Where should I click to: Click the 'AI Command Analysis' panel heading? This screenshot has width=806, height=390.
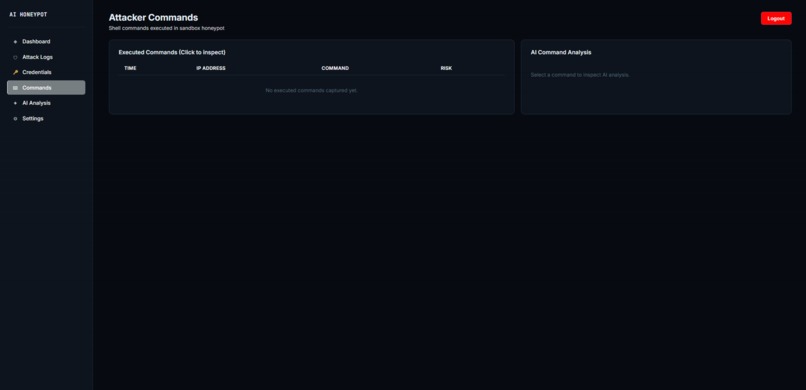coord(561,52)
